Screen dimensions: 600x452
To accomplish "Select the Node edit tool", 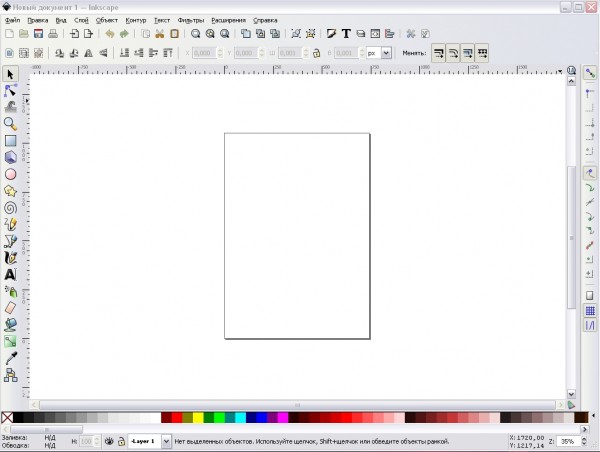I will tap(10, 91).
